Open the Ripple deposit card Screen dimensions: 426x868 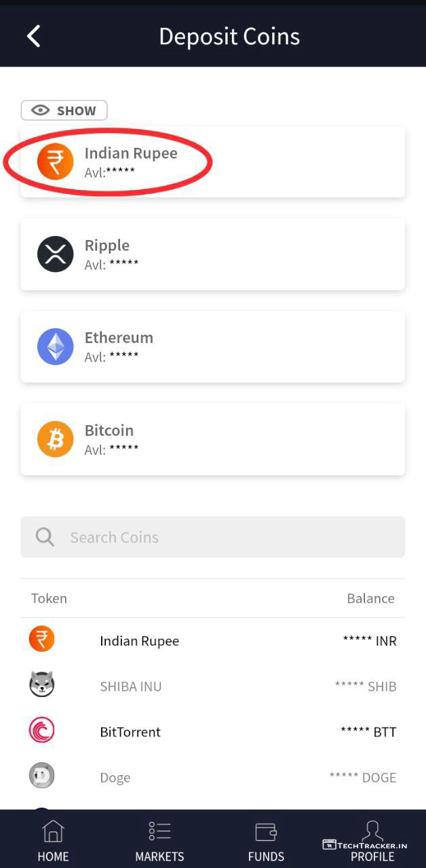tap(213, 254)
